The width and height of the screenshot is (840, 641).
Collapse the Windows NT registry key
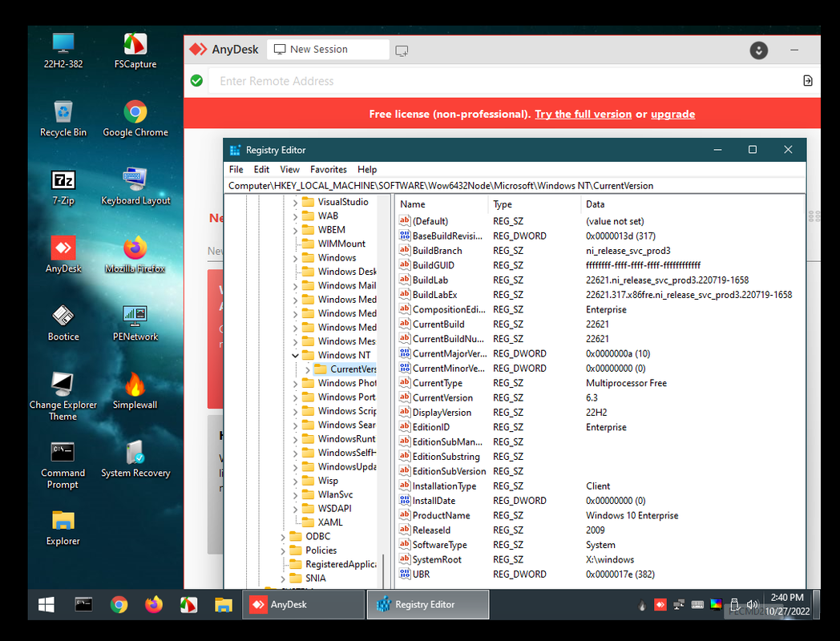point(295,355)
